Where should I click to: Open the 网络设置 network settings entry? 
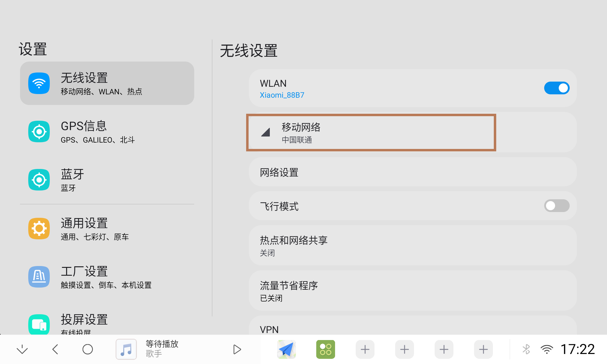click(x=412, y=172)
